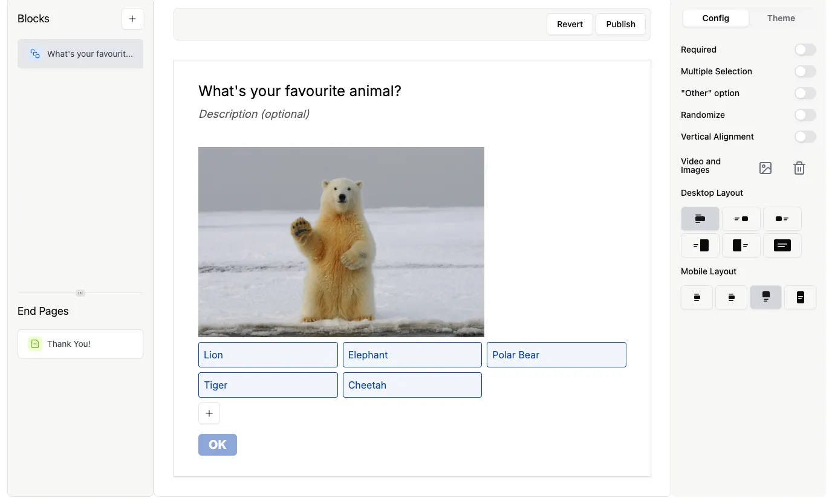Open the Config tab
Screen dimensions: 832x504
click(715, 18)
